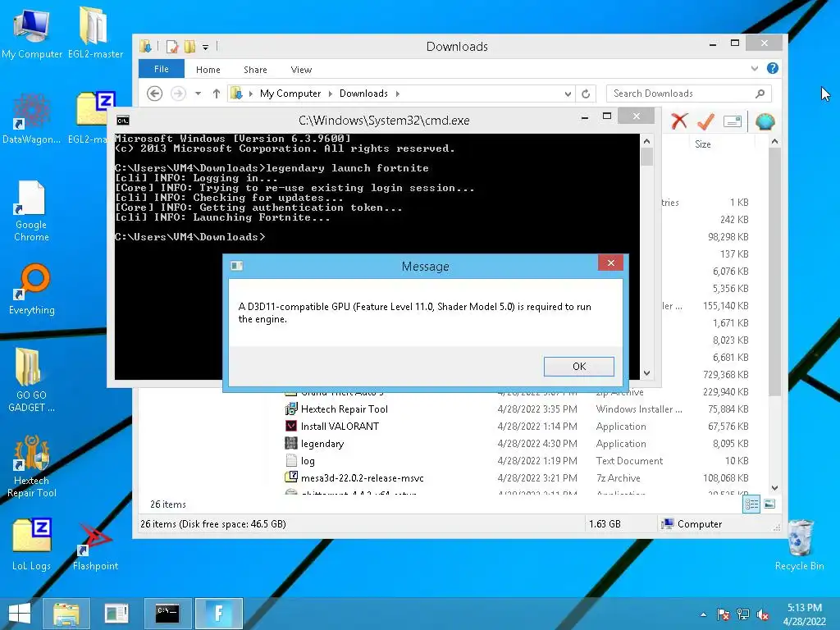Click the Explorer forward arrow
This screenshot has width=840, height=630.
178,94
